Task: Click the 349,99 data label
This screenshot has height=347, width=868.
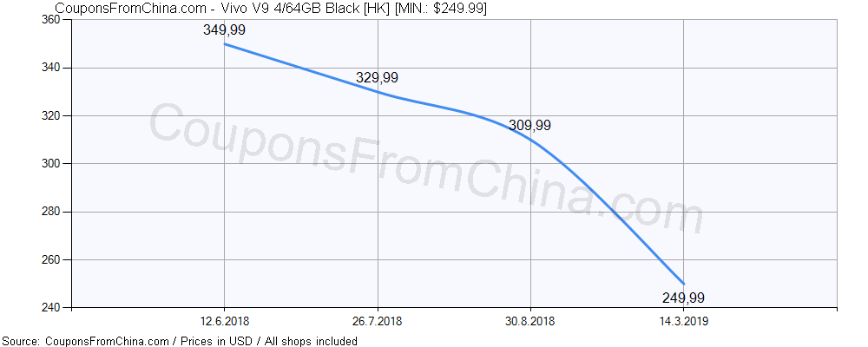Action: click(224, 29)
